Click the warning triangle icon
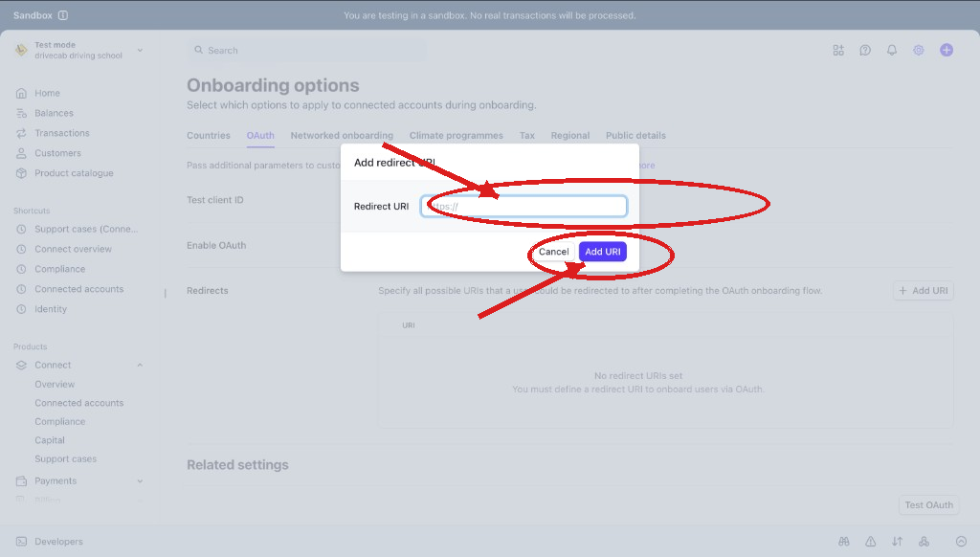 coord(870,542)
